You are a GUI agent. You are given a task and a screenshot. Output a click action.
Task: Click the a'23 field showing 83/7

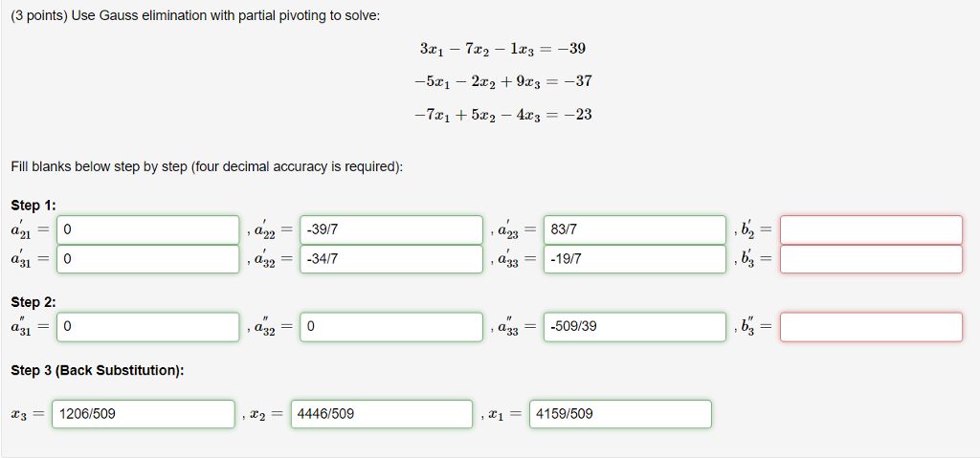tap(635, 229)
